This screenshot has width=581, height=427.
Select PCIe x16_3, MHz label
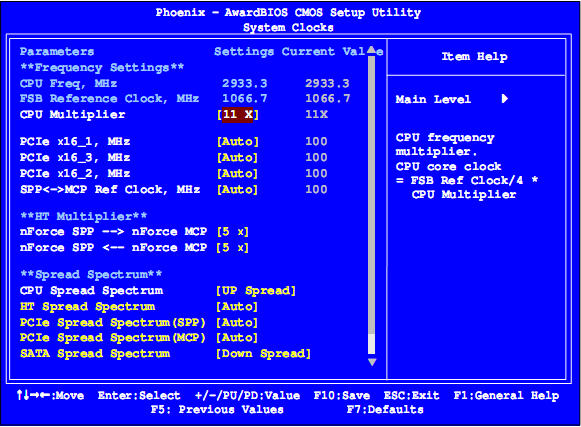click(75, 158)
